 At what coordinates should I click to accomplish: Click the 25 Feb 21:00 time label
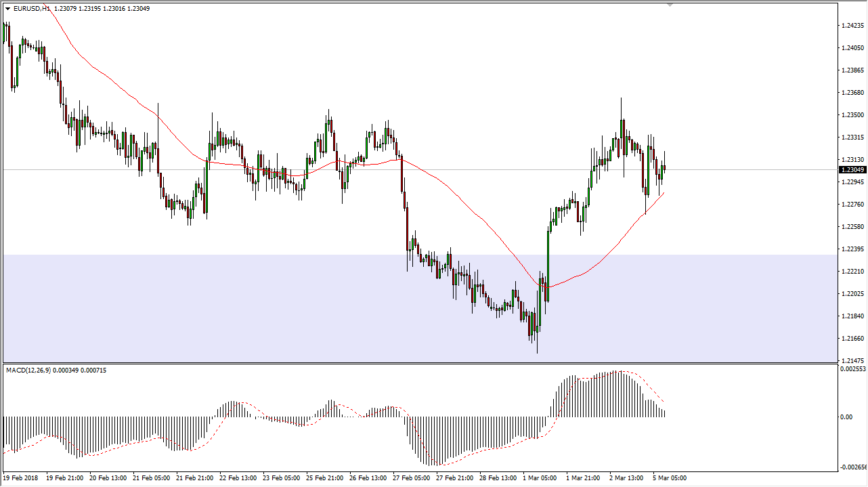coord(324,478)
